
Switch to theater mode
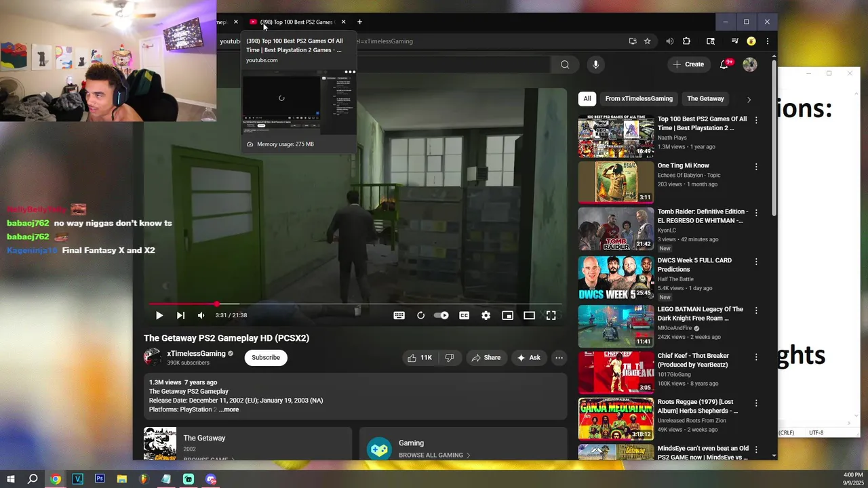click(530, 315)
